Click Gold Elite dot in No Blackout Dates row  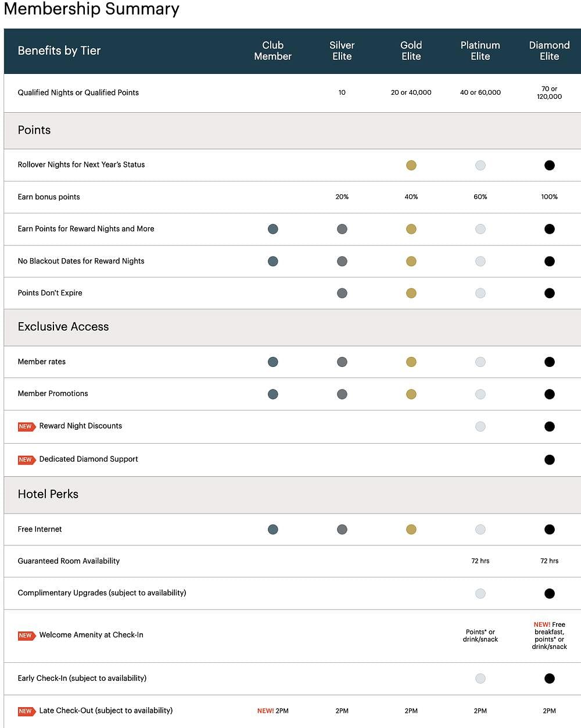[411, 261]
